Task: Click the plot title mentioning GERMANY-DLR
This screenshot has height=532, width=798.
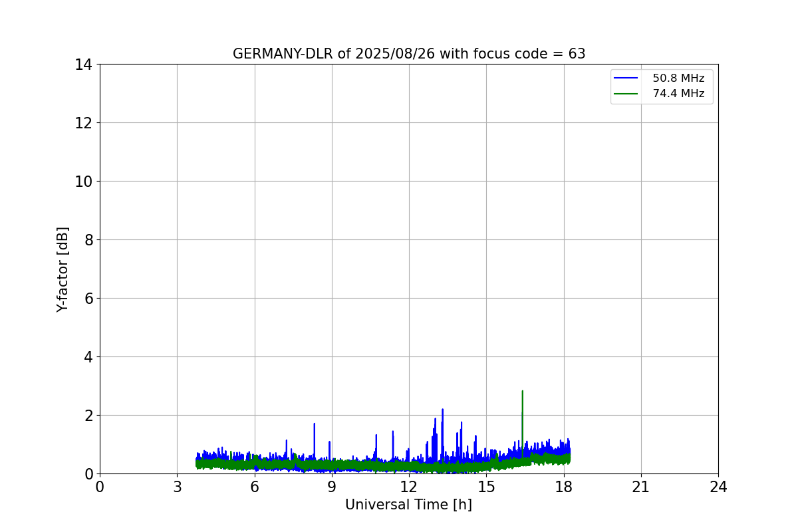Action: [x=409, y=54]
